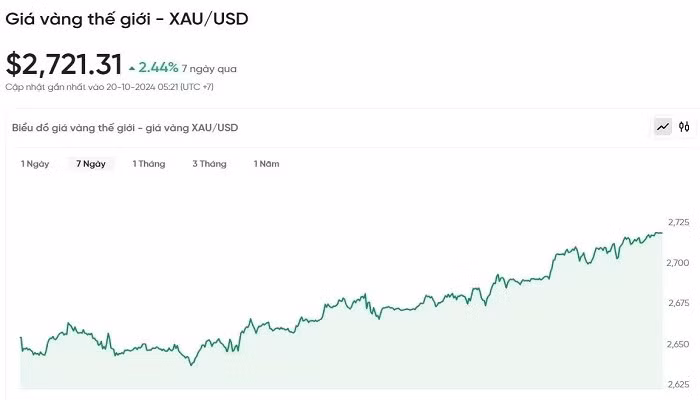Click the 2,675 y-axis label
This screenshot has height=400, width=700.
[678, 303]
